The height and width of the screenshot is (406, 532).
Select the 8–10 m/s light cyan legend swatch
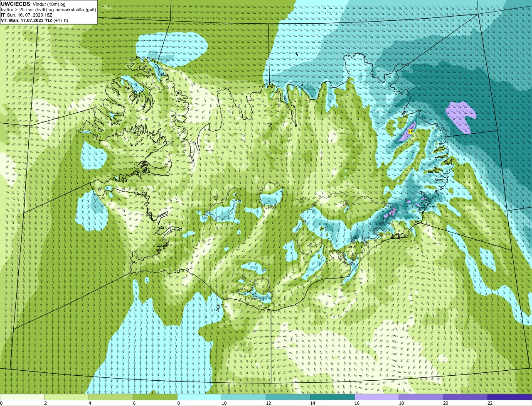[199, 397]
